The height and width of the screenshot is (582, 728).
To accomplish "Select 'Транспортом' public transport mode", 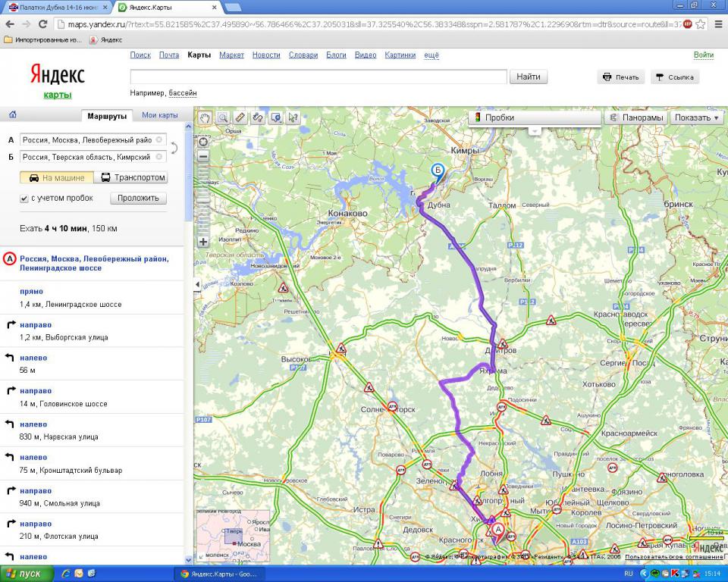I will tap(131, 178).
